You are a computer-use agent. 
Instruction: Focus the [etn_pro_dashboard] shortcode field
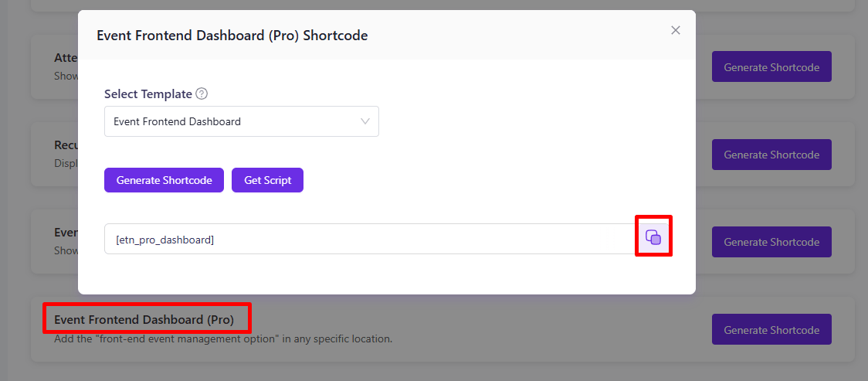369,240
